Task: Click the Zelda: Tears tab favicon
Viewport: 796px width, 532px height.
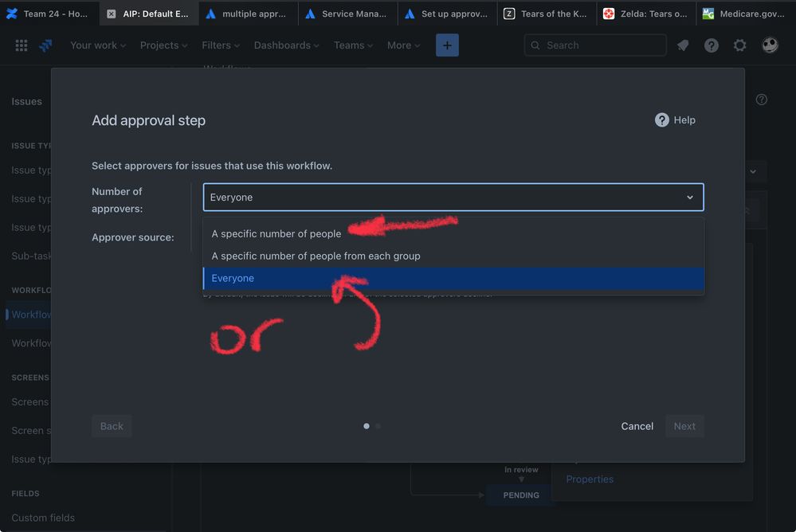Action: (x=609, y=14)
